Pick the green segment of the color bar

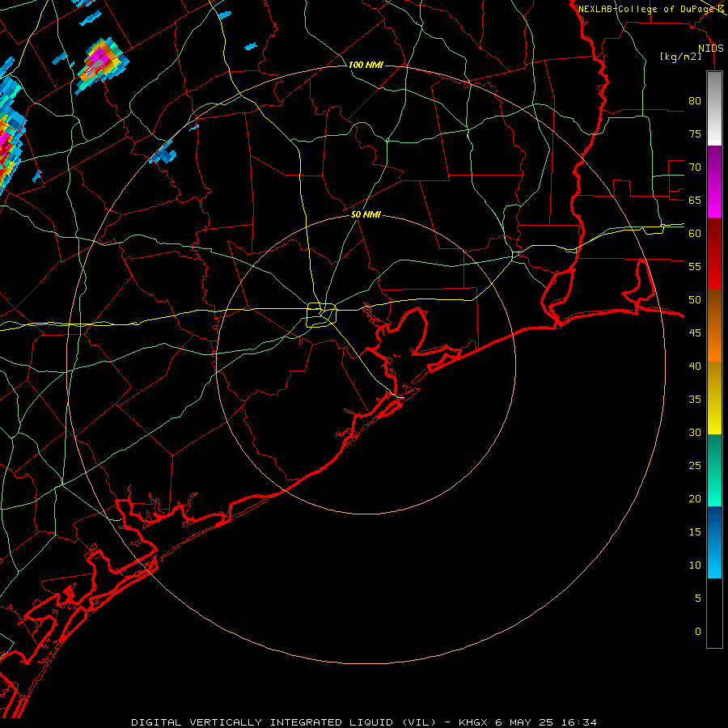tap(714, 470)
